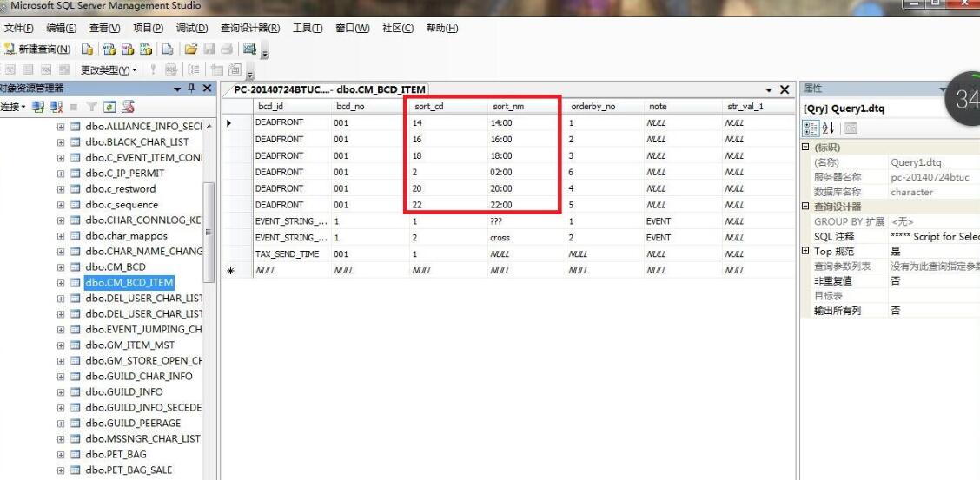Click the Refresh icon in Object Explorer

click(110, 107)
